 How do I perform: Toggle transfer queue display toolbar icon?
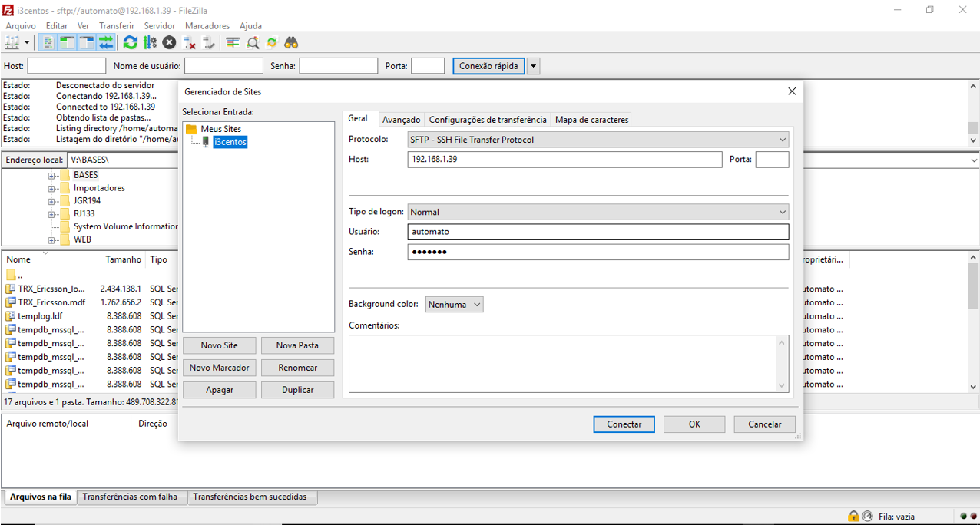[105, 43]
